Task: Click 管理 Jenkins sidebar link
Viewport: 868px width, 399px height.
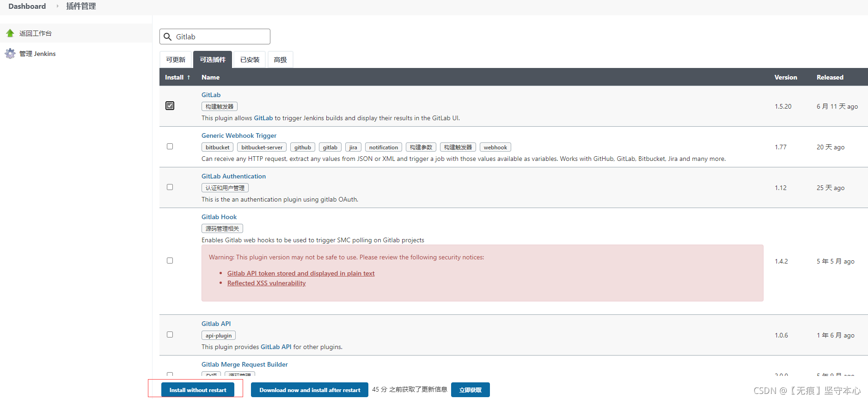Action: pyautogui.click(x=37, y=54)
